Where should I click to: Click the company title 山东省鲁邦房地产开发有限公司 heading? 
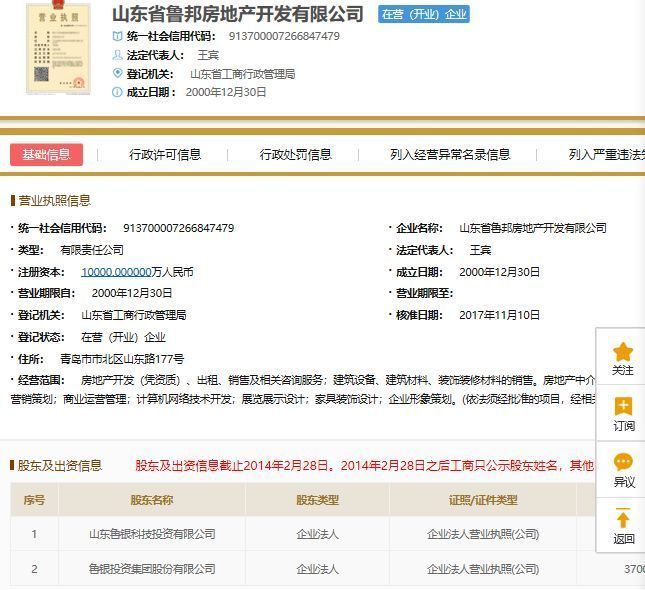237,14
